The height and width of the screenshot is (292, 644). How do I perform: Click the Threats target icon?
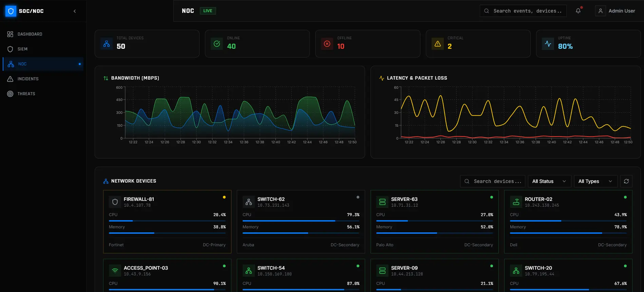coord(10,94)
